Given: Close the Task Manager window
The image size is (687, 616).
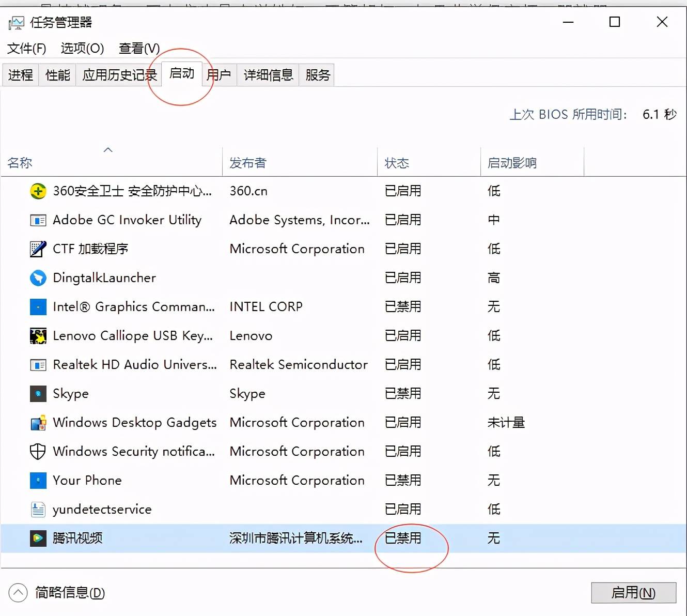Looking at the screenshot, I should coord(662,22).
